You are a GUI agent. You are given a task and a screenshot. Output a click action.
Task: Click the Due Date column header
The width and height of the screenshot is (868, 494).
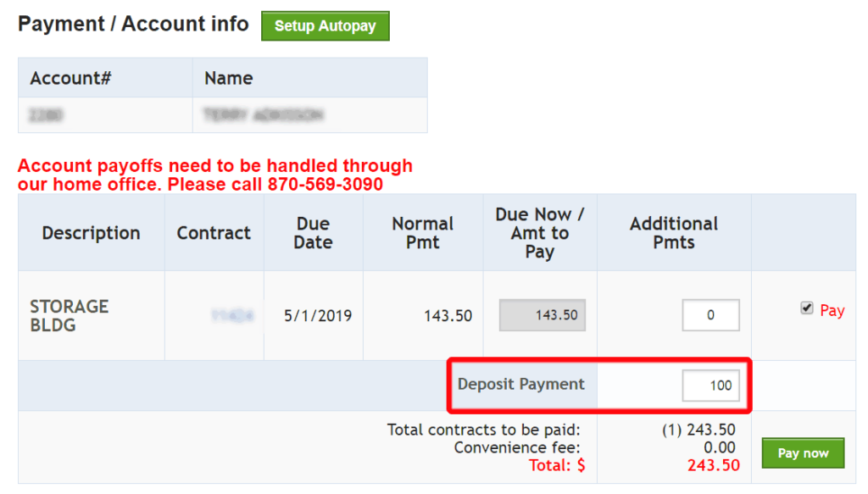point(313,233)
